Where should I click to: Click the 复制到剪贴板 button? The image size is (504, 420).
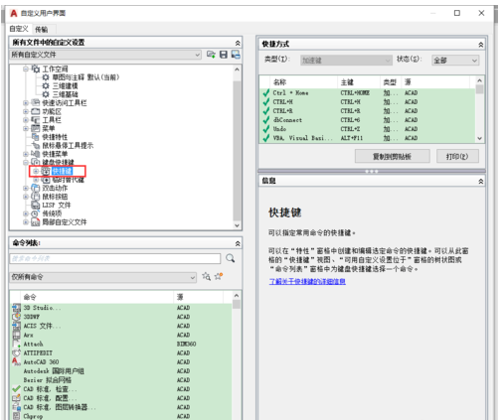(x=393, y=156)
